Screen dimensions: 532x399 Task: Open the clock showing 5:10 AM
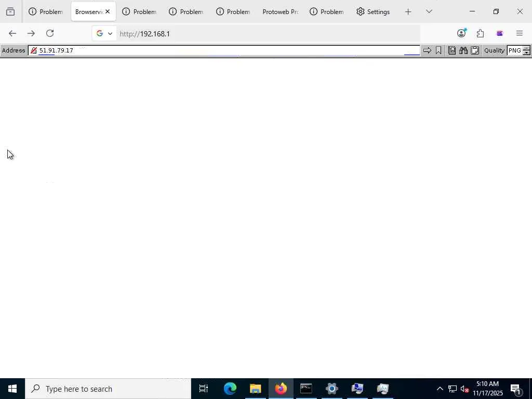[x=487, y=389]
